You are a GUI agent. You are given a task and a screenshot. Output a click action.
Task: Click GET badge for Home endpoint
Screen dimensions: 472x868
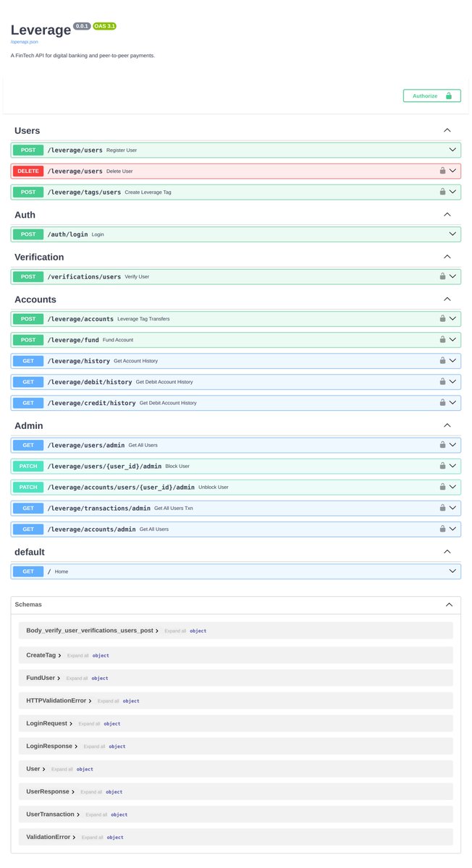[x=28, y=571]
